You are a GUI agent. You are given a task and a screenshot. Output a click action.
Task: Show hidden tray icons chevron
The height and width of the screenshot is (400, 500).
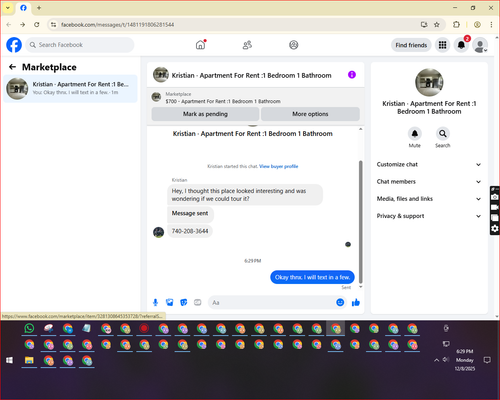(x=436, y=360)
